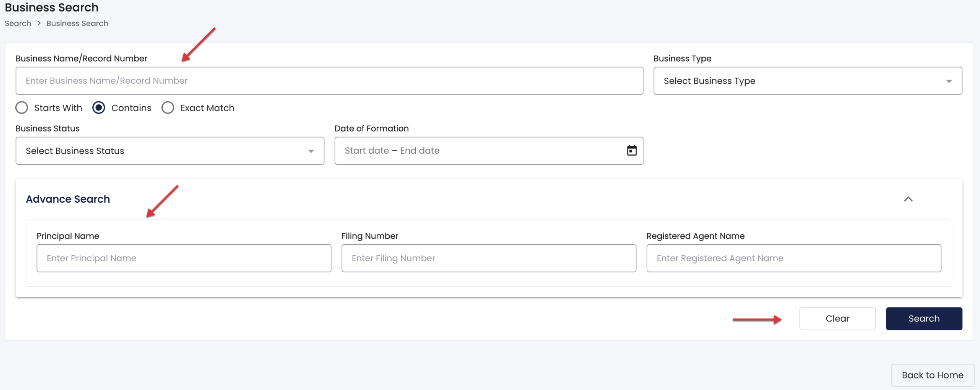Image resolution: width=980 pixels, height=390 pixels.
Task: Click the Enter Principal Name field
Action: click(x=184, y=258)
